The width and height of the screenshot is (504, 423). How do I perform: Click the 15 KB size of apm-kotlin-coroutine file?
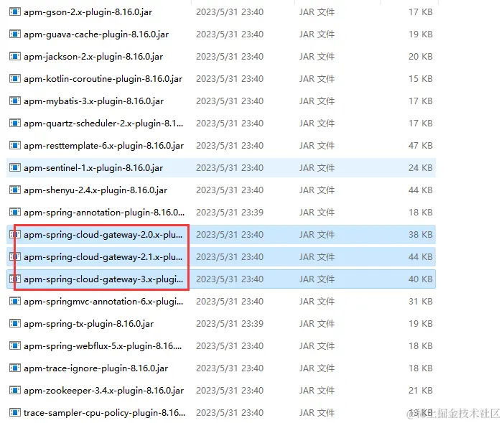(421, 79)
